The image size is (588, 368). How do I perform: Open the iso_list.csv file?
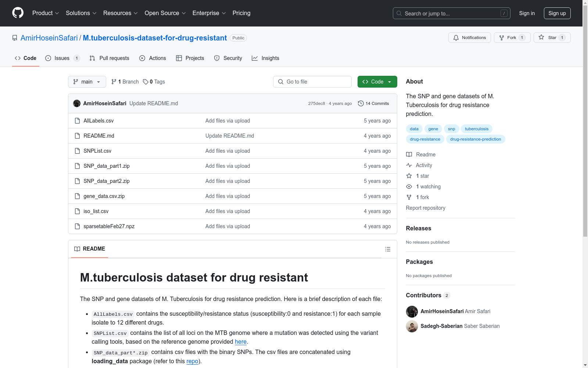(x=96, y=211)
